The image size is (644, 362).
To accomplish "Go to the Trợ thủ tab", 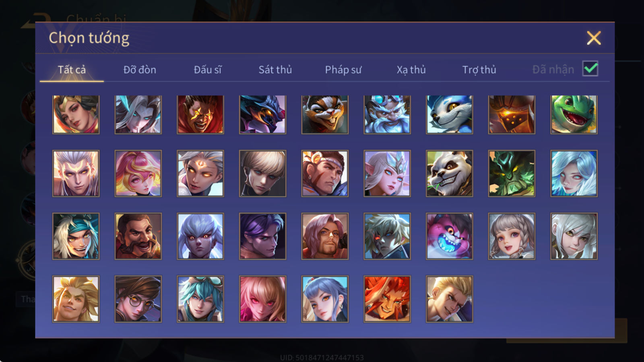I will coord(479,70).
